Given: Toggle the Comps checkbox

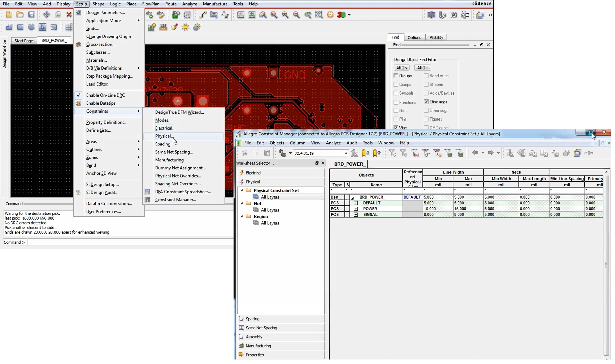Looking at the screenshot, I should pyautogui.click(x=396, y=84).
